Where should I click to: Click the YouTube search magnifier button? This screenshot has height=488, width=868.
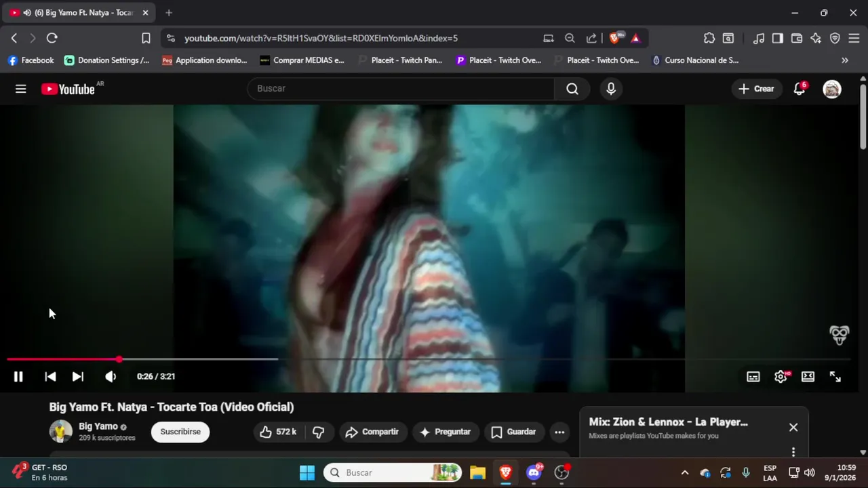pos(572,89)
